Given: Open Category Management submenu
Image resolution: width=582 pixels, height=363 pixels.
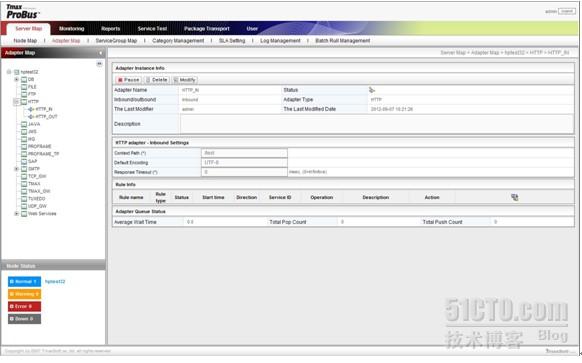Looking at the screenshot, I should [x=178, y=40].
